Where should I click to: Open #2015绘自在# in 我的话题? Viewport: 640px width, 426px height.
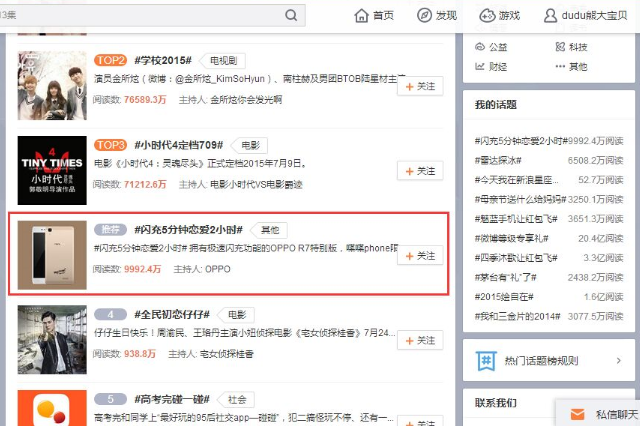pyautogui.click(x=504, y=297)
